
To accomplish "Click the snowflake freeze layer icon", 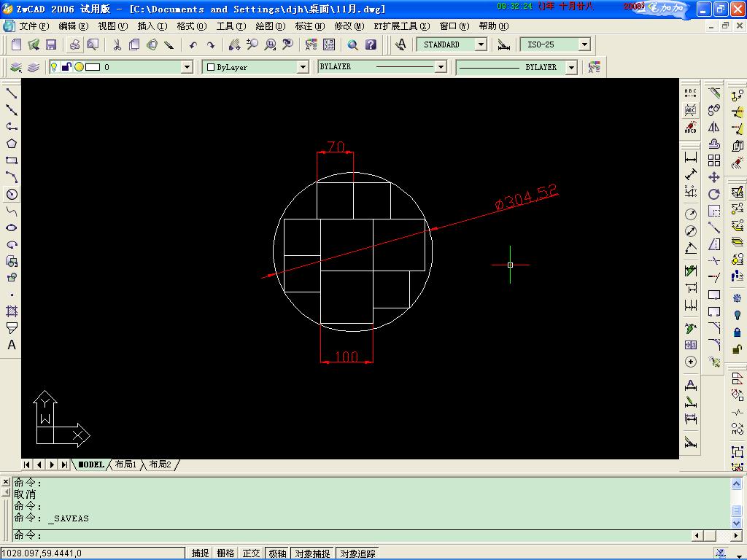I will (737, 298).
